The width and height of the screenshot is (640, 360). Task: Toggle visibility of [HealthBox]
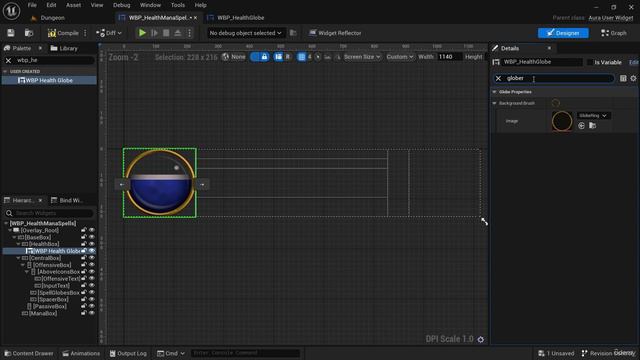tap(91, 244)
